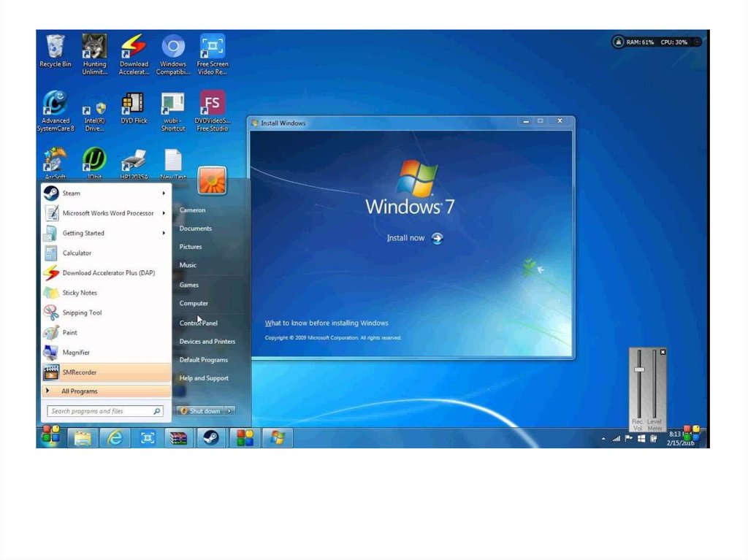Launch Advanced SystemCare 8 from desktop
Screen dimensions: 748x560
[x=56, y=107]
